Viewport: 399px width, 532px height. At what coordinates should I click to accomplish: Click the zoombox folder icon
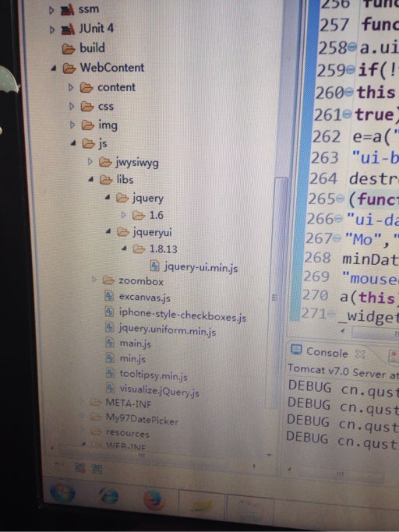[108, 280]
